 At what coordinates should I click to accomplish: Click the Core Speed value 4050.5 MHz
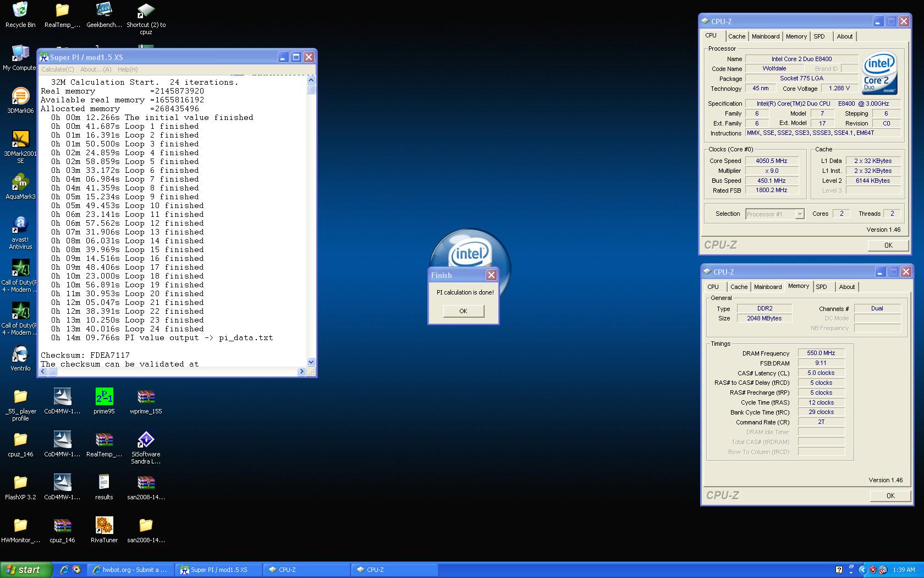[x=771, y=161]
